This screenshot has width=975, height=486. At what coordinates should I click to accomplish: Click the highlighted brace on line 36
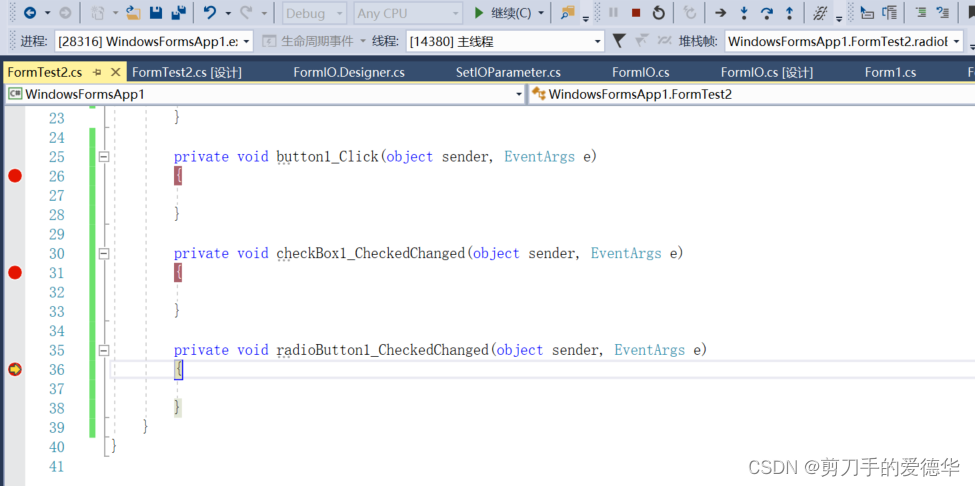178,370
